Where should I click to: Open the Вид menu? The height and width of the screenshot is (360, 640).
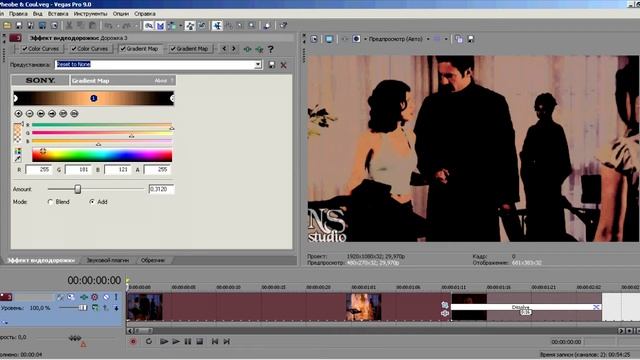click(x=38, y=13)
